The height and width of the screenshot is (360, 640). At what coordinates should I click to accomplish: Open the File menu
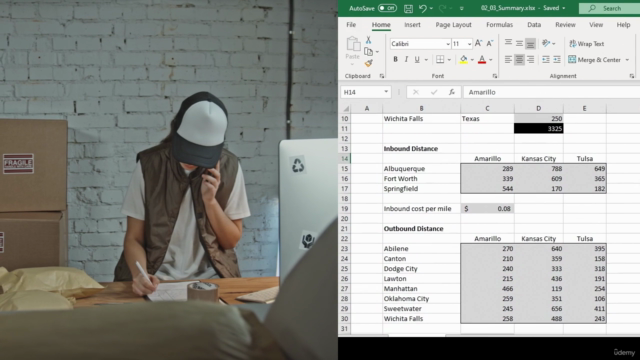coord(351,25)
